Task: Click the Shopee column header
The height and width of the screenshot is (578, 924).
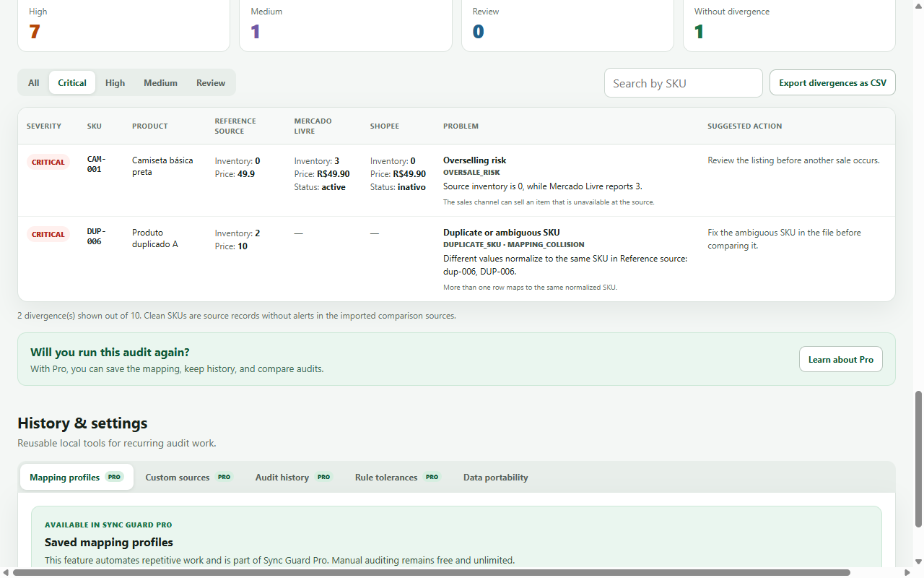Action: click(385, 126)
